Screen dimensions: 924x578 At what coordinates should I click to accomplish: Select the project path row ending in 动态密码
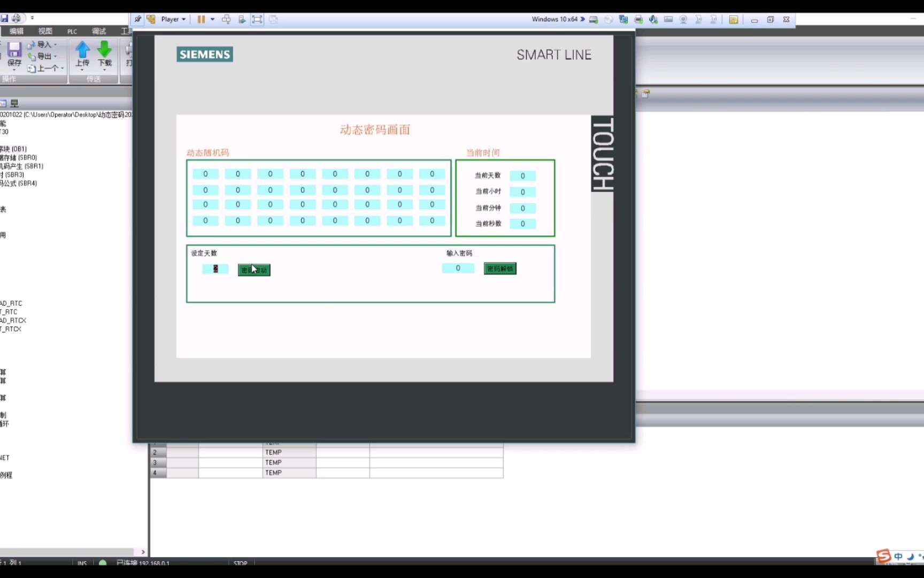66,115
